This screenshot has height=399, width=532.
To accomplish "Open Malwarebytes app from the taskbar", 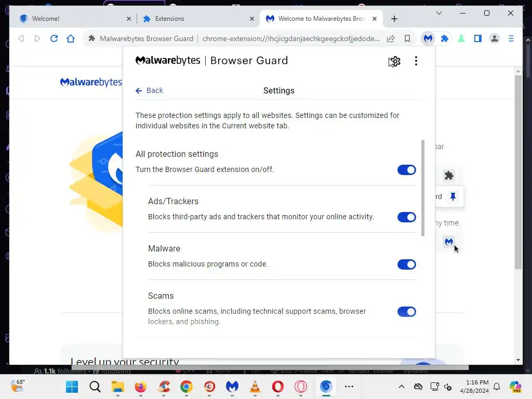I will [232, 387].
